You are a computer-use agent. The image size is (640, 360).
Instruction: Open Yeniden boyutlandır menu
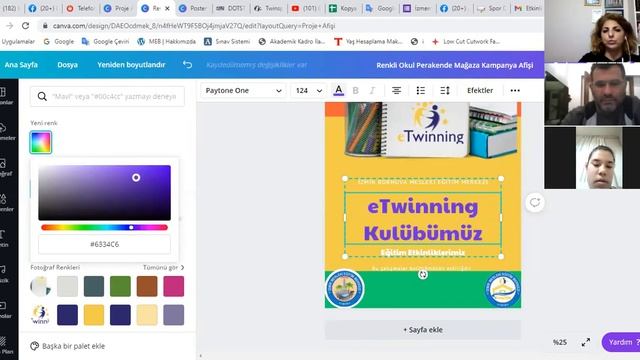click(131, 64)
